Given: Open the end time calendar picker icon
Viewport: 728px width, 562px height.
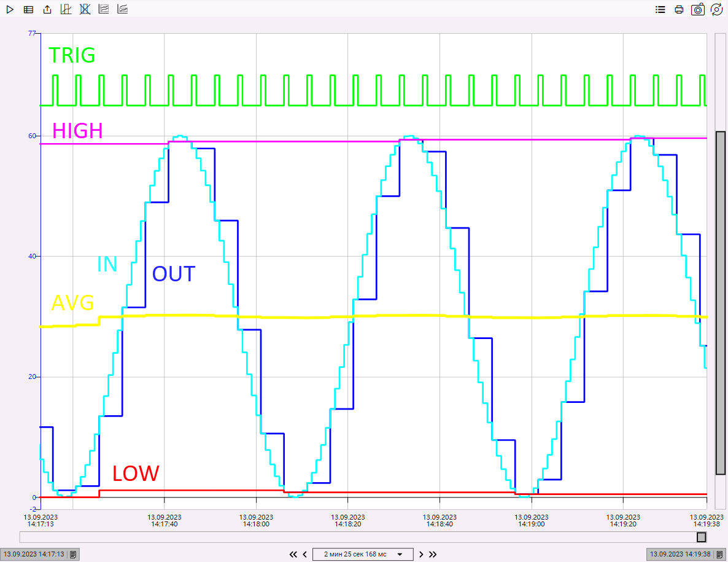Looking at the screenshot, I should tap(719, 555).
